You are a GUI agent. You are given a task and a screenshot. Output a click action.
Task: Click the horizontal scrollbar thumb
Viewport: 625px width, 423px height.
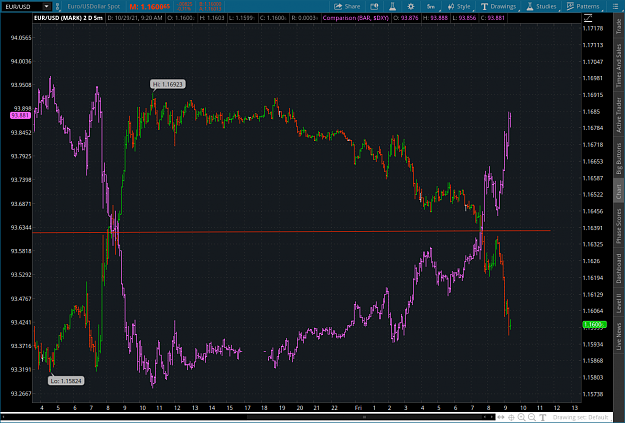pyautogui.click(x=365, y=417)
